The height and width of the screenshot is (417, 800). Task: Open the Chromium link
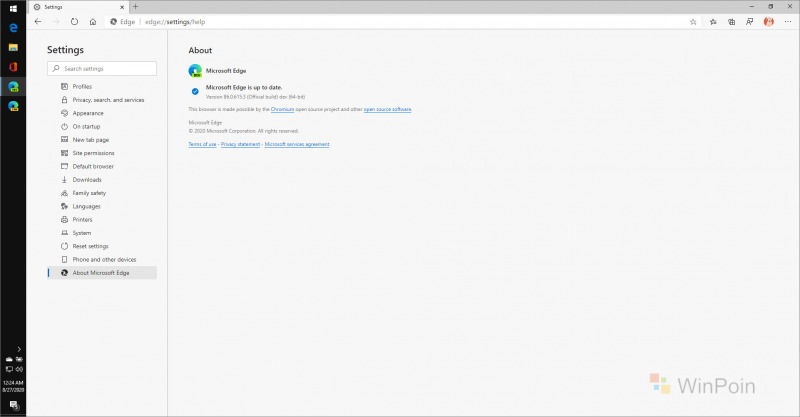(282, 109)
